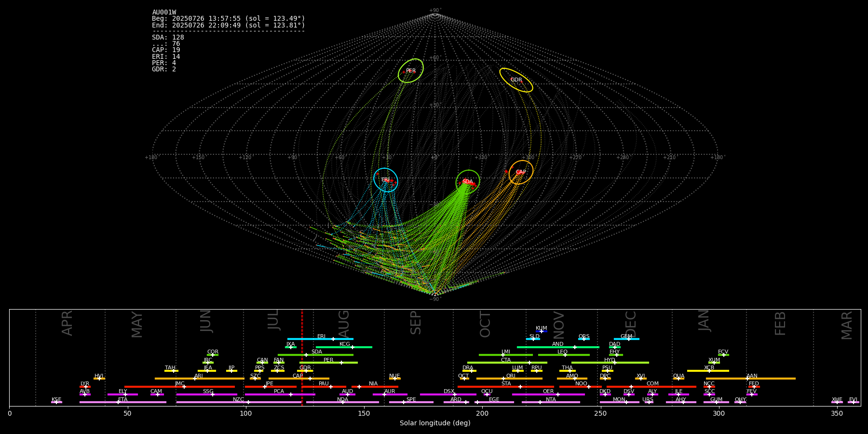This screenshot has height=434, width=868.
Task: Select the 'SDA: 128' count entry
Action: click(x=168, y=38)
